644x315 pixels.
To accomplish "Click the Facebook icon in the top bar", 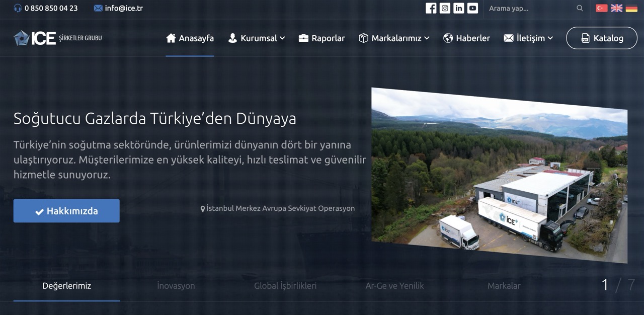I will pos(431,8).
